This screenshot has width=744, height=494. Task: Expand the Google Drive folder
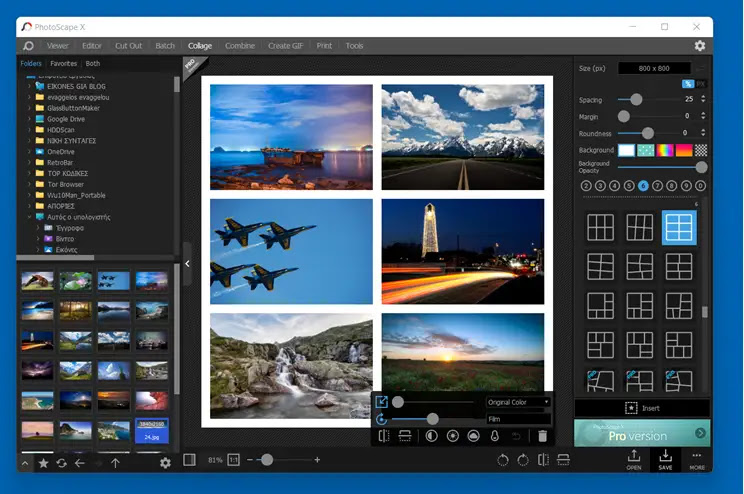[x=30, y=119]
